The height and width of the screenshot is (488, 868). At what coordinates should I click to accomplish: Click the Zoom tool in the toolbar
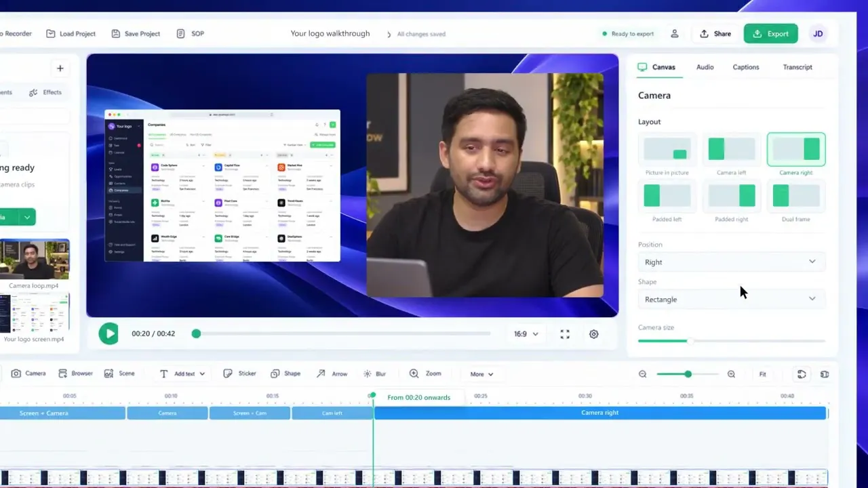[x=425, y=373]
